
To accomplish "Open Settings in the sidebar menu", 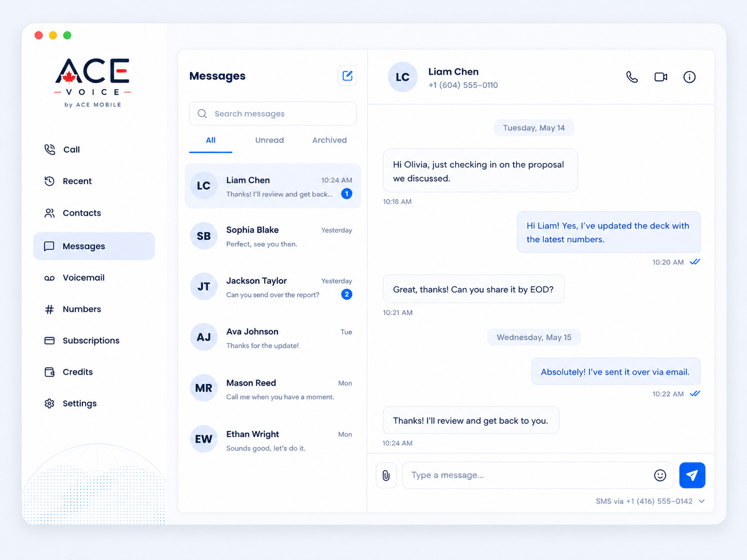I will (x=94, y=404).
